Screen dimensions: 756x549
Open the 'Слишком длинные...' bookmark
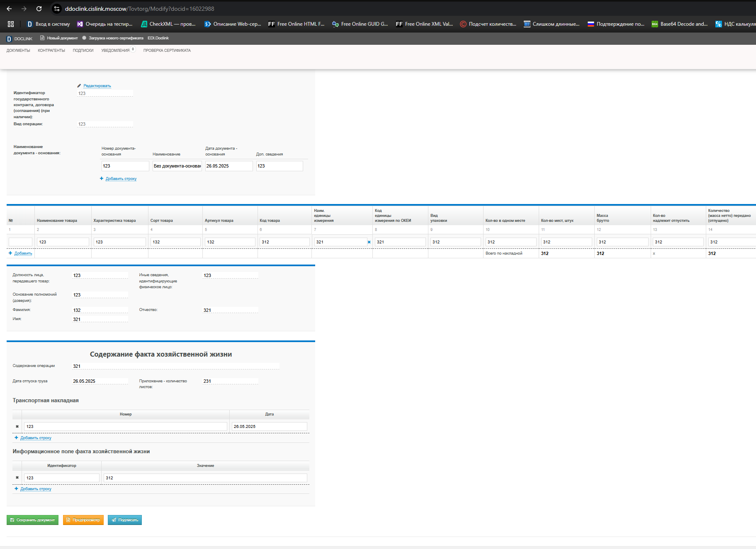click(552, 24)
